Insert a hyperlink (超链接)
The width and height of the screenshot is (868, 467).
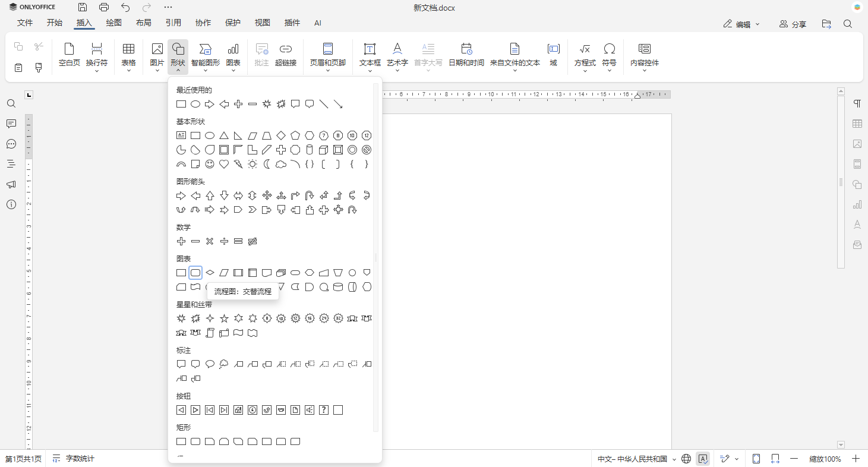(286, 55)
